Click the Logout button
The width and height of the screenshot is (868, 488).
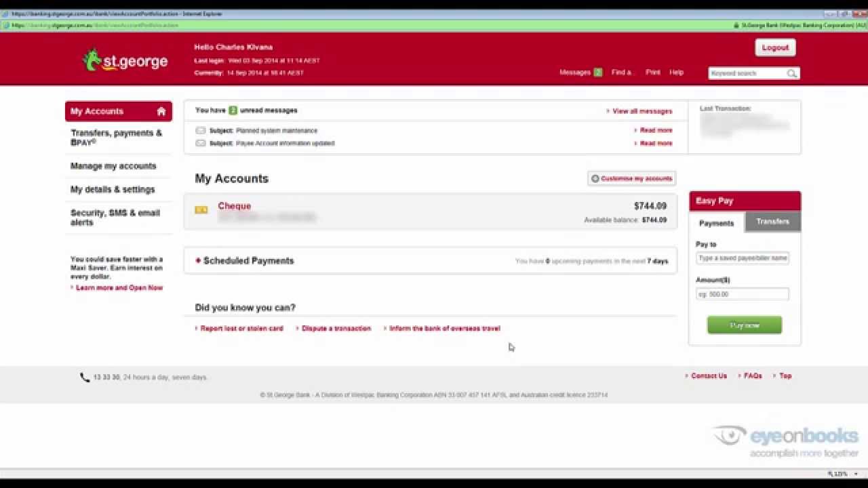tap(775, 47)
